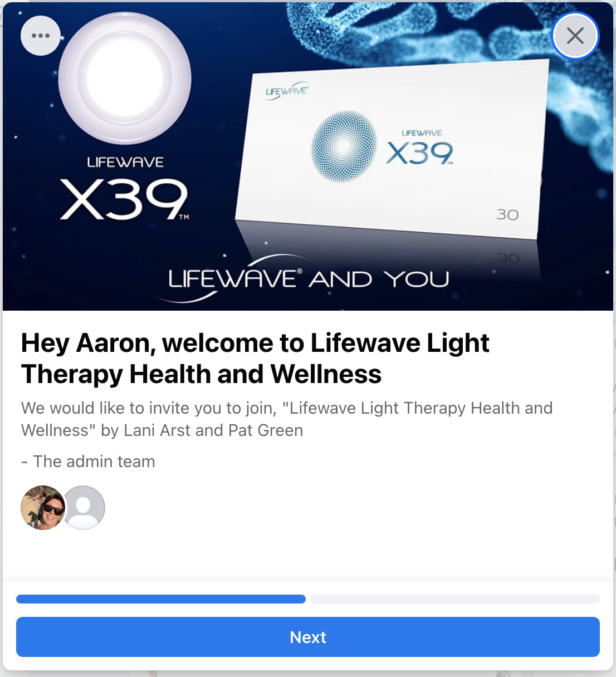This screenshot has width=616, height=677.
Task: Click the Next button
Action: [x=308, y=637]
